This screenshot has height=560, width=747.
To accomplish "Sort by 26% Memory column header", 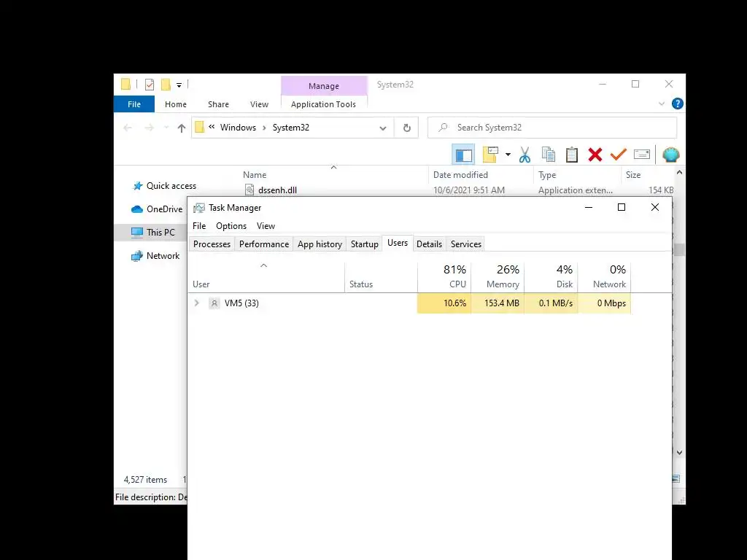I will pos(498,277).
